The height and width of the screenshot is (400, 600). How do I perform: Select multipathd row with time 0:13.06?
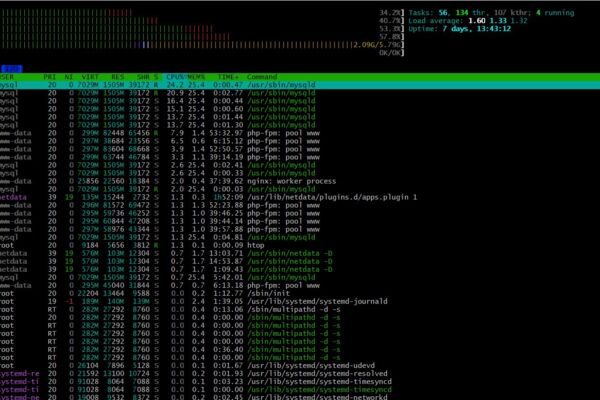(300, 310)
